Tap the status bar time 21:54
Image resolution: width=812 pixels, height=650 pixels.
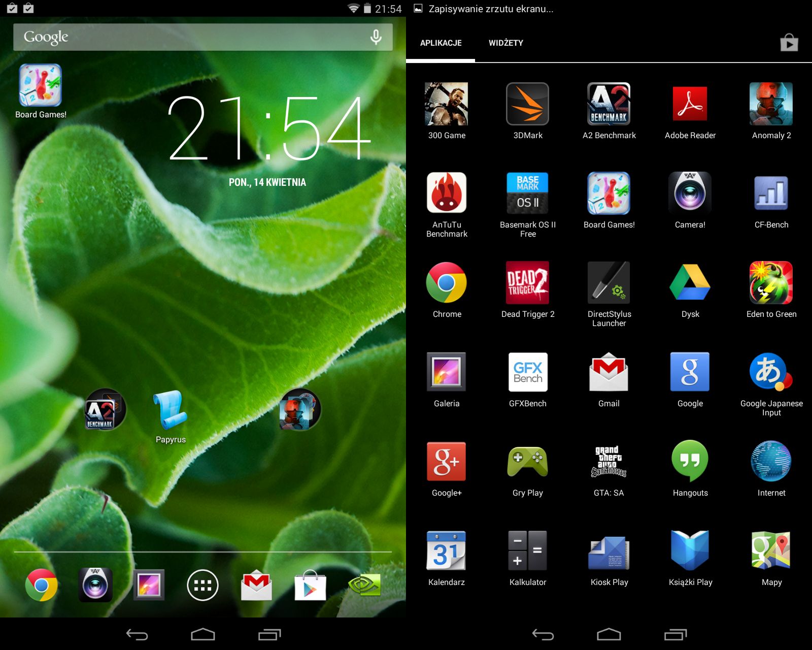(388, 9)
